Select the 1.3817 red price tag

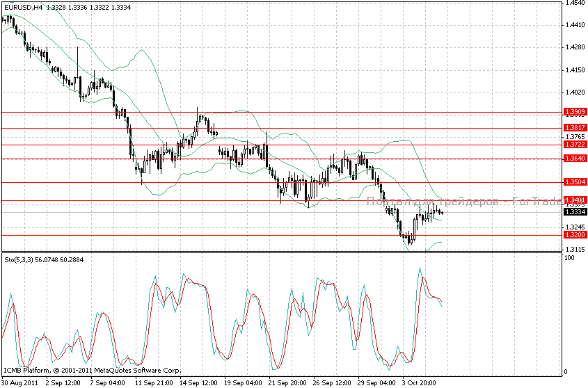(574, 128)
